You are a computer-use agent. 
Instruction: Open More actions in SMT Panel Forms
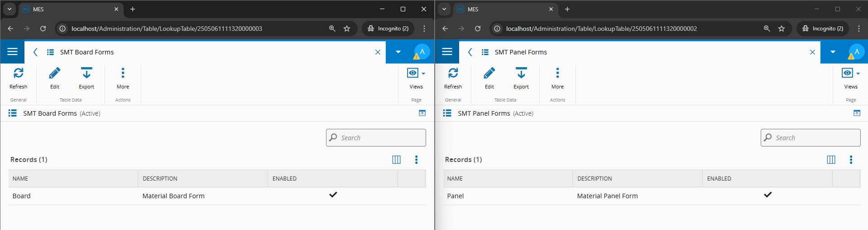coord(557,78)
